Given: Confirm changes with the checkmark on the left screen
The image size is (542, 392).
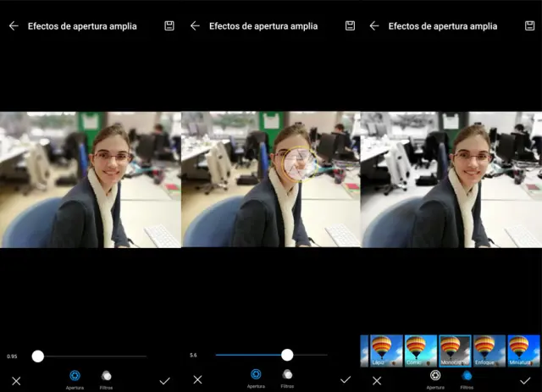Looking at the screenshot, I should click(164, 380).
